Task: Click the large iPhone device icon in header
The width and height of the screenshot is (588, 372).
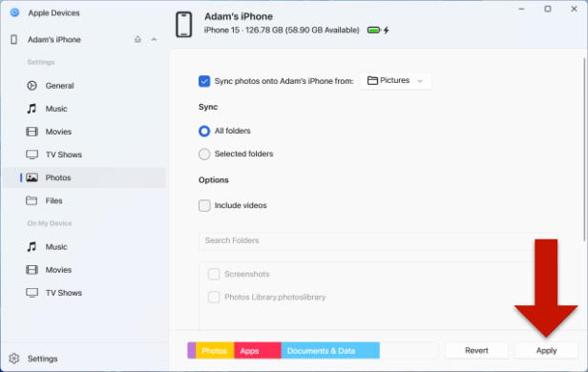Action: 183,25
